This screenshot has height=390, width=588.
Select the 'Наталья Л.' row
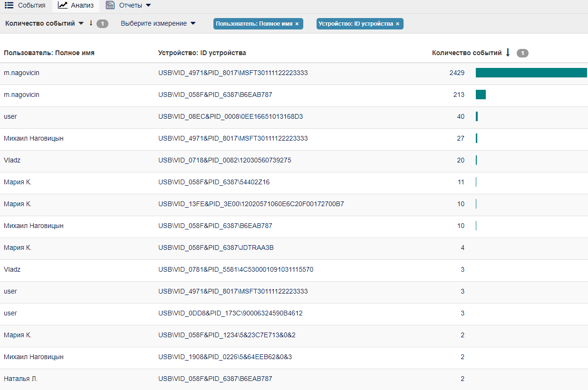click(21, 379)
